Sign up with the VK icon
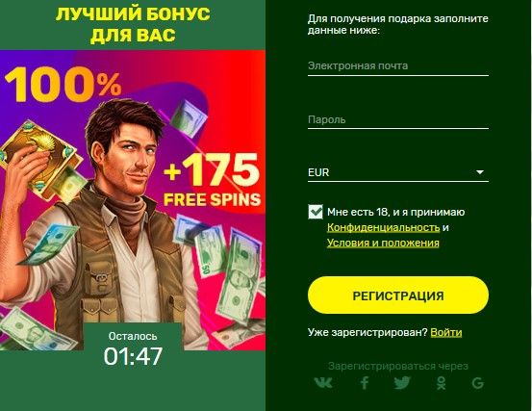This screenshot has width=532, height=411. click(x=323, y=382)
